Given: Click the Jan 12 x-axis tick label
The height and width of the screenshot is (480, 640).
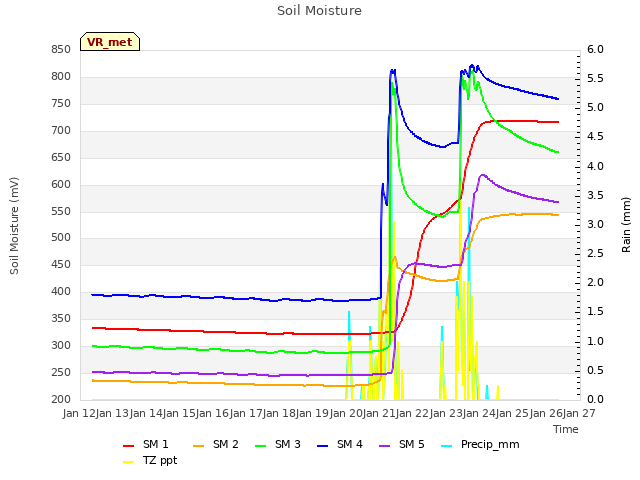Looking at the screenshot, I should click(79, 413).
